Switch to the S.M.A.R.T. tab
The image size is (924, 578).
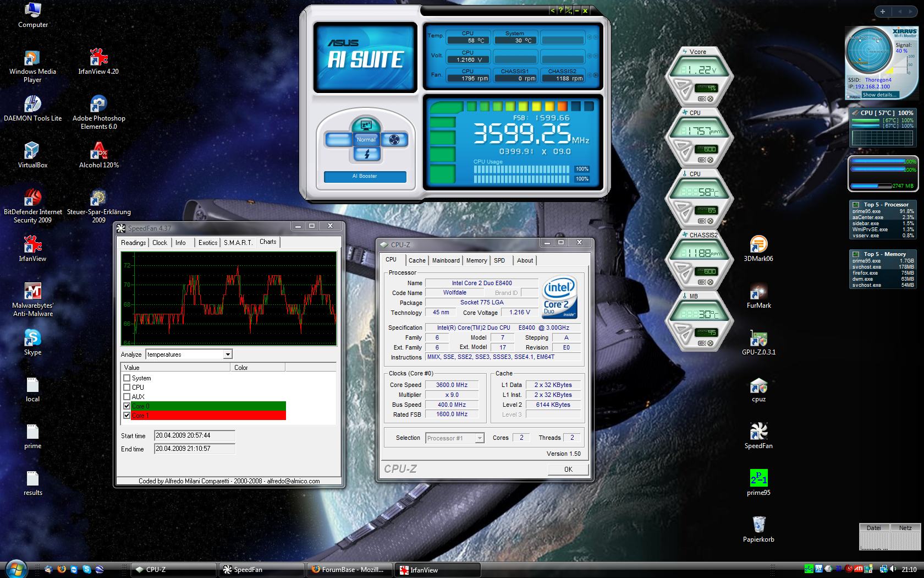(238, 243)
